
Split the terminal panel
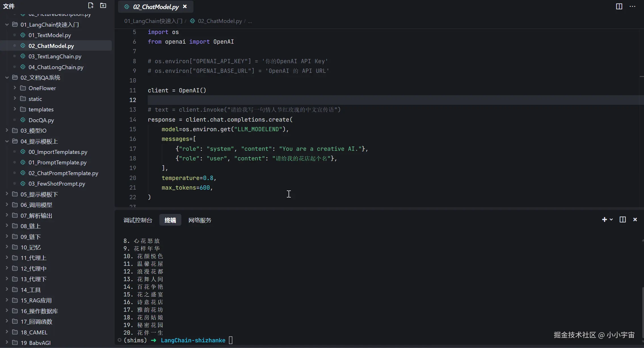[622, 220]
